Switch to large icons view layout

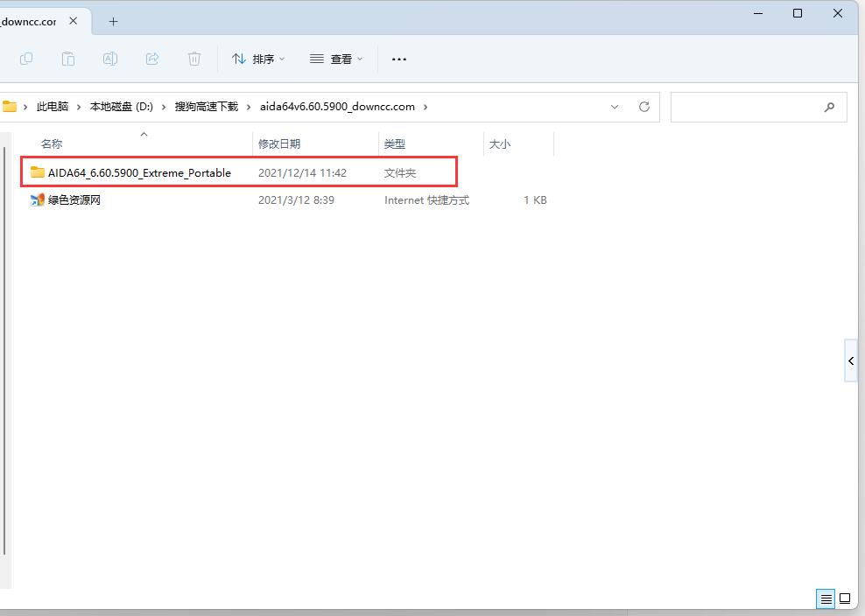pyautogui.click(x=845, y=599)
